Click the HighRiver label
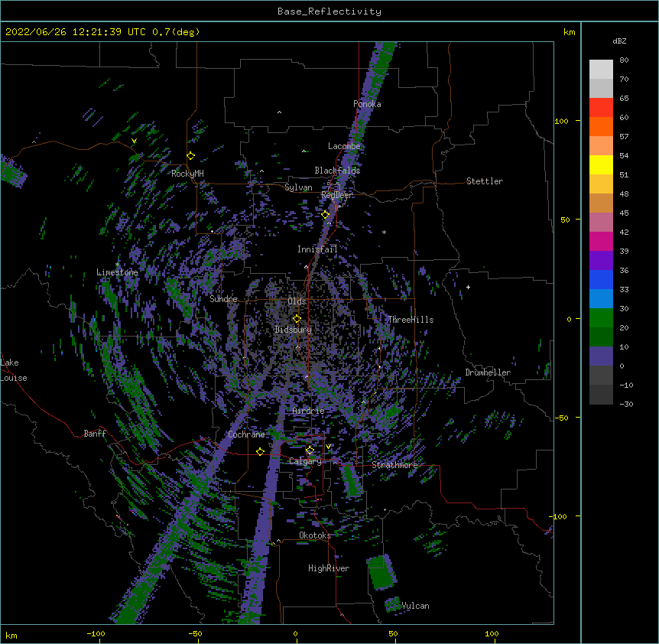659x644 pixels. 329,568
